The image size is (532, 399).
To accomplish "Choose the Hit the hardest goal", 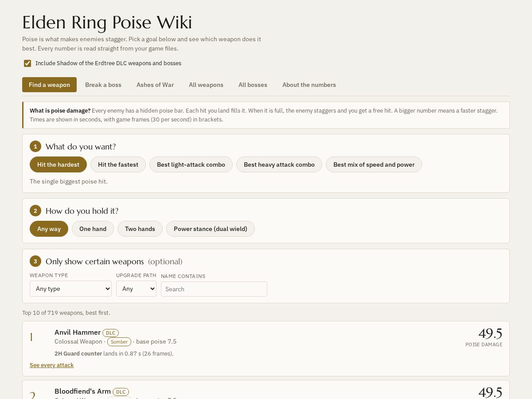I will point(58,164).
